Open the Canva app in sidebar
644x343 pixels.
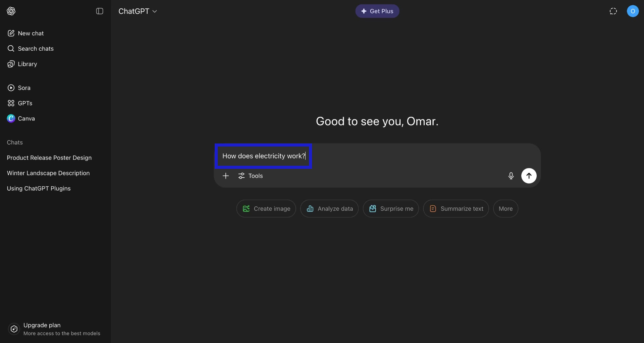(26, 118)
